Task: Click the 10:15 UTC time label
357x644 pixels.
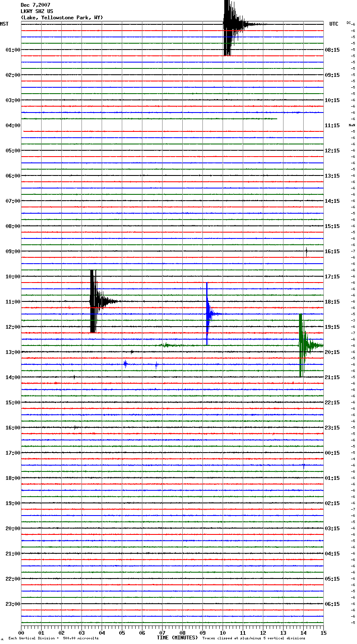Action: point(332,100)
